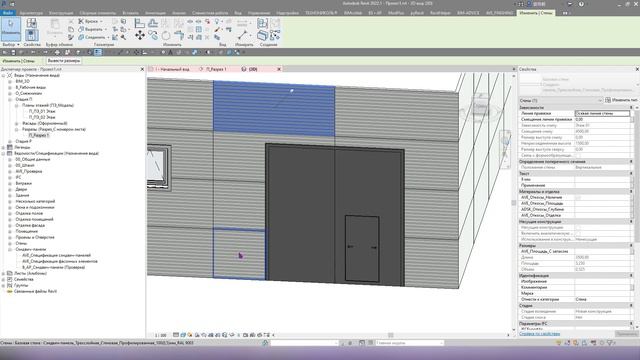
Task: Switch to the Изменить | Стены ribbon tab
Action: 536,13
